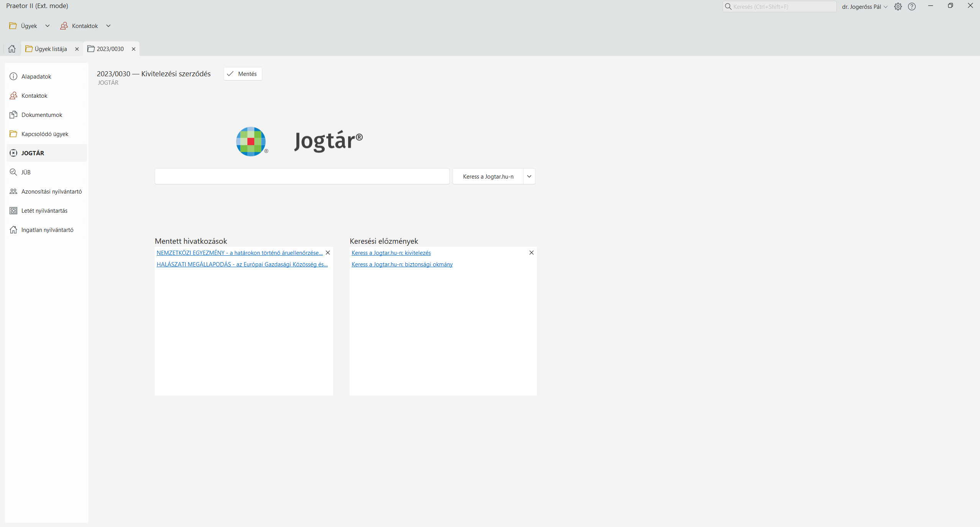The height and width of the screenshot is (527, 980).
Task: Open Ingatlan nyilvántartó house icon
Action: tap(13, 230)
